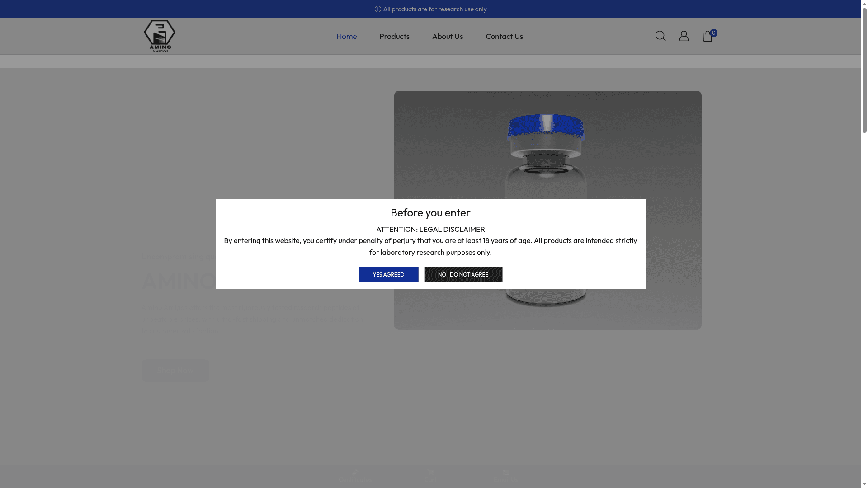Click the Cart icon in bottom bar

click(x=430, y=473)
